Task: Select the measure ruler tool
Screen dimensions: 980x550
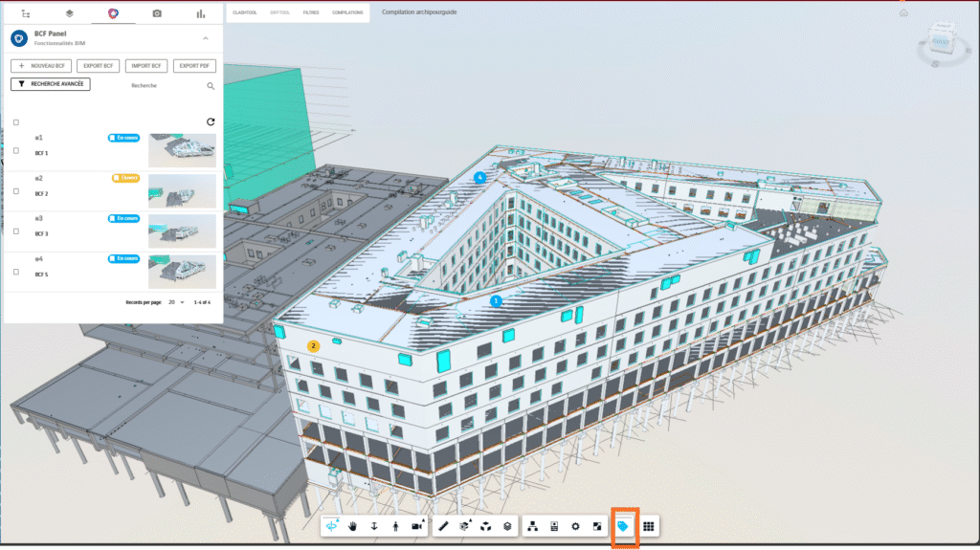Action: [445, 526]
